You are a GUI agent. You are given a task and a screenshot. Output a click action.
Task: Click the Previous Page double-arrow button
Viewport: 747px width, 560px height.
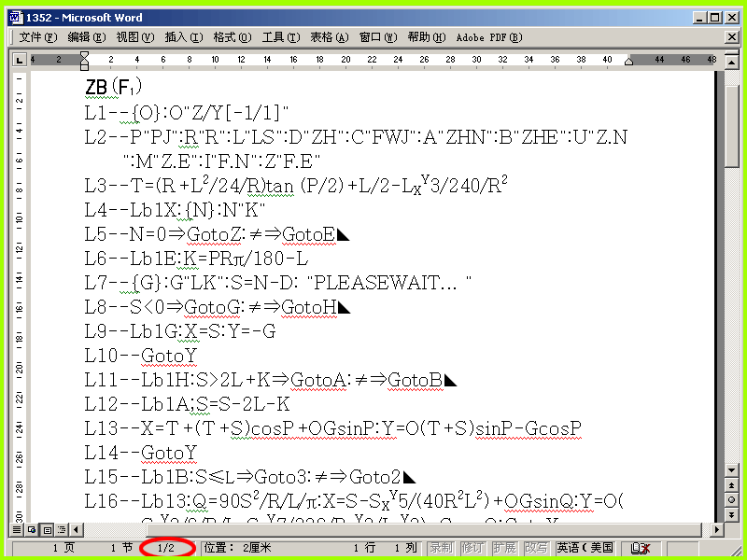732,485
